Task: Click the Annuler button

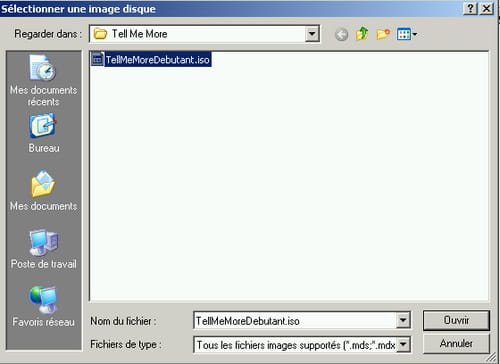Action: 456,343
